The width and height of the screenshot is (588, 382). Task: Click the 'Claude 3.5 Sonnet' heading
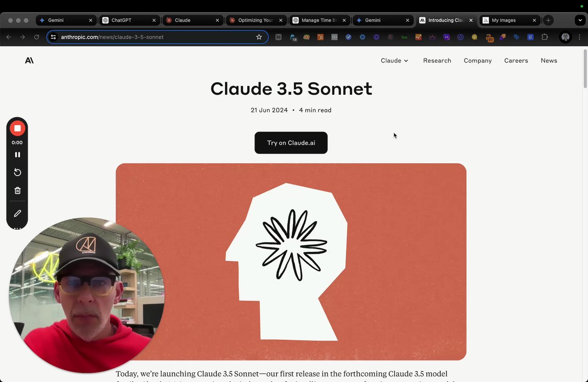point(291,89)
